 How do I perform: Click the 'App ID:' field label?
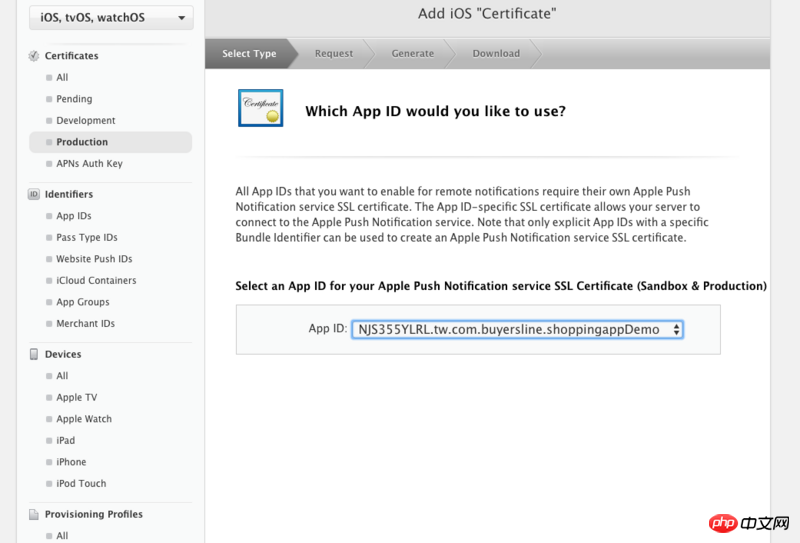pos(328,329)
